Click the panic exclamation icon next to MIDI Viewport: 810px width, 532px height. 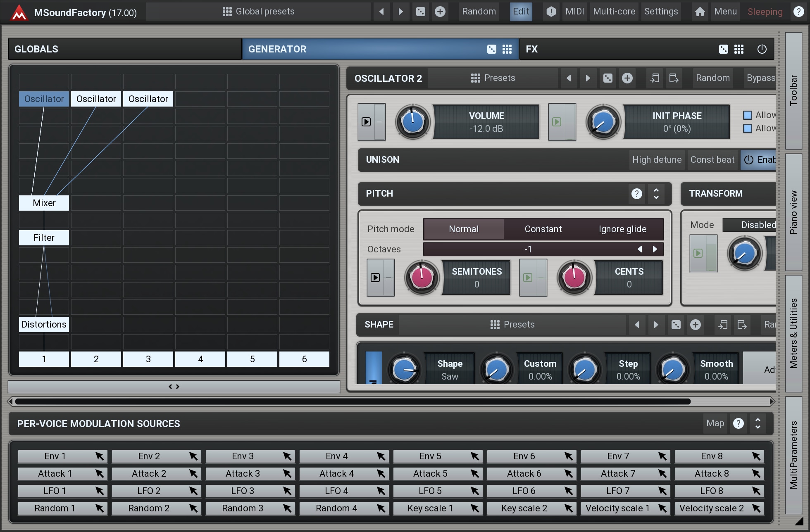click(x=551, y=12)
